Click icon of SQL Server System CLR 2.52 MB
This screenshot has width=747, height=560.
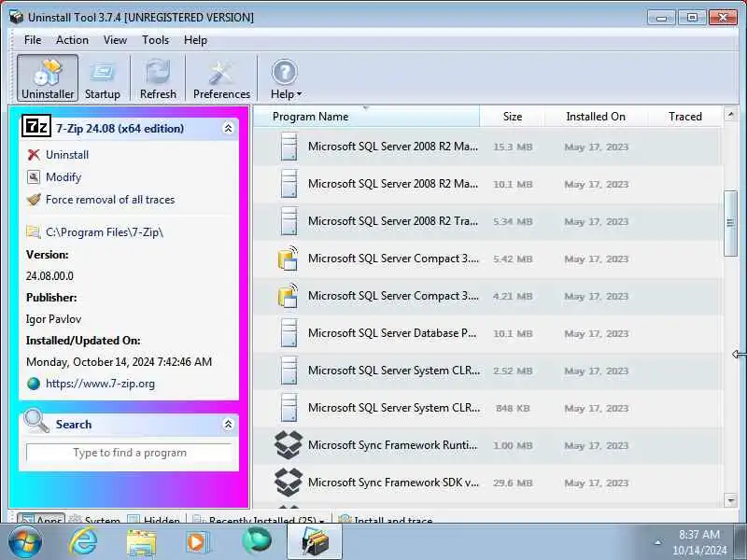click(x=289, y=371)
